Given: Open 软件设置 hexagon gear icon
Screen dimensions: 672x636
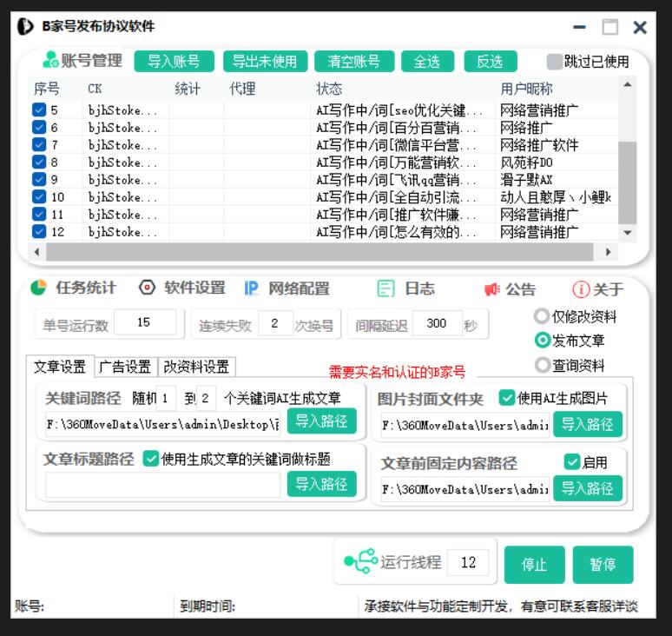Looking at the screenshot, I should pos(147,288).
